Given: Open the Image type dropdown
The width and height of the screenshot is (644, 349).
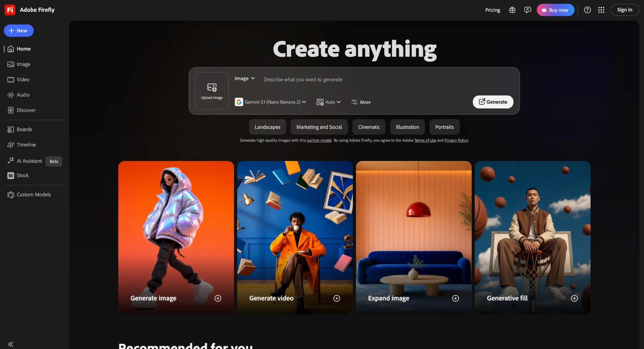Looking at the screenshot, I should point(245,78).
